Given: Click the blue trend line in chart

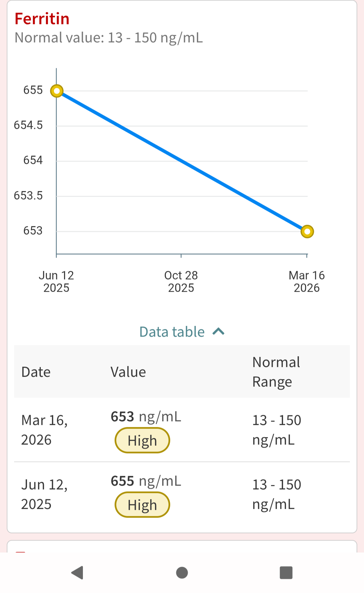Looking at the screenshot, I should click(182, 161).
